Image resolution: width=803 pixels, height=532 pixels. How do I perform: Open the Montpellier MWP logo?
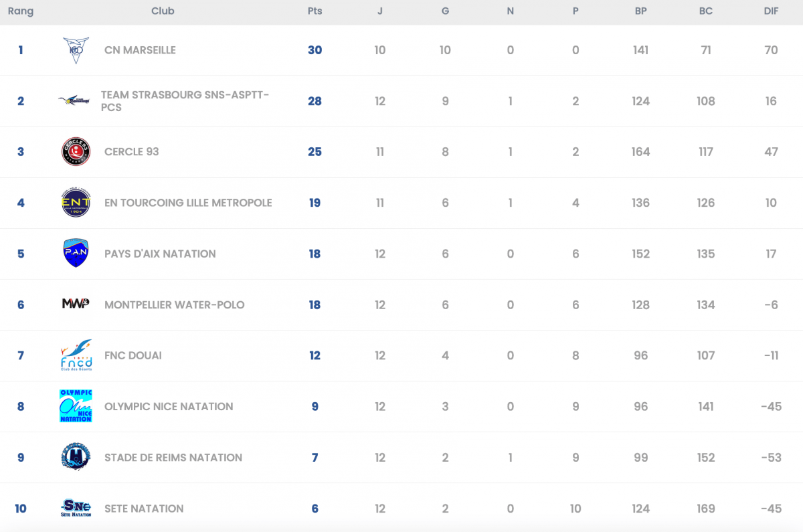(76, 304)
